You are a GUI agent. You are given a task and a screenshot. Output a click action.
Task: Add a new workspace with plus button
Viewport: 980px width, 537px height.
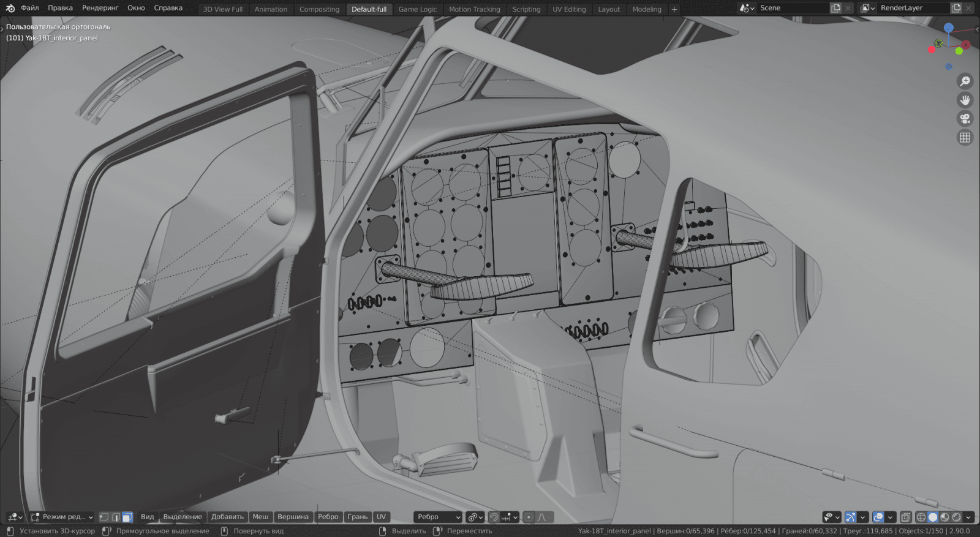[674, 9]
